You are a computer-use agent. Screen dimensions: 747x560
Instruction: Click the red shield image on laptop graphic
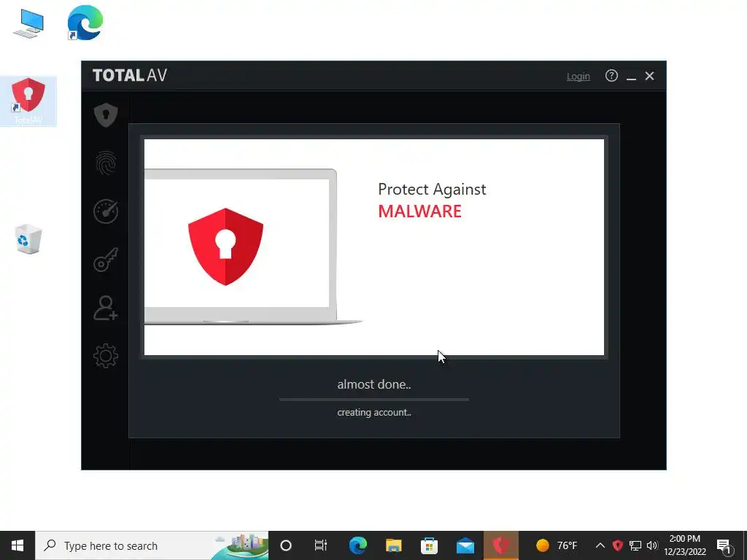click(x=226, y=246)
